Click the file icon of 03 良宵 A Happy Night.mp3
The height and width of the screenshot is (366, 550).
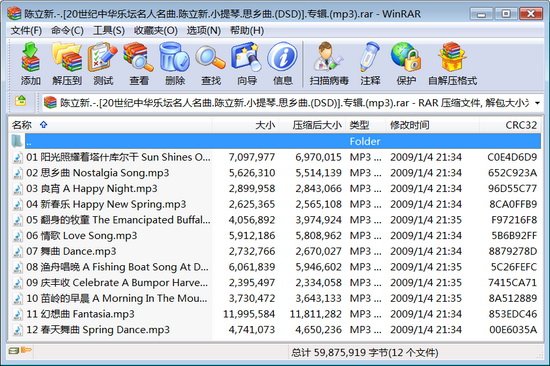pos(18,189)
